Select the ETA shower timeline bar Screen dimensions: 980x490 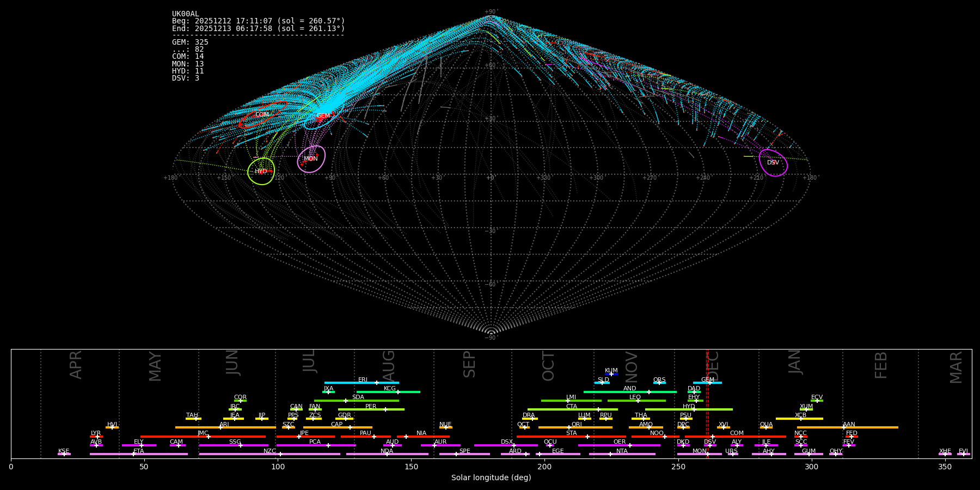click(x=138, y=454)
